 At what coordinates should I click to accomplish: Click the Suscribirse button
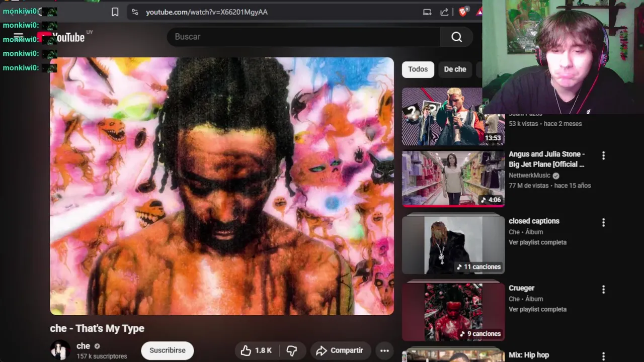[x=168, y=350]
